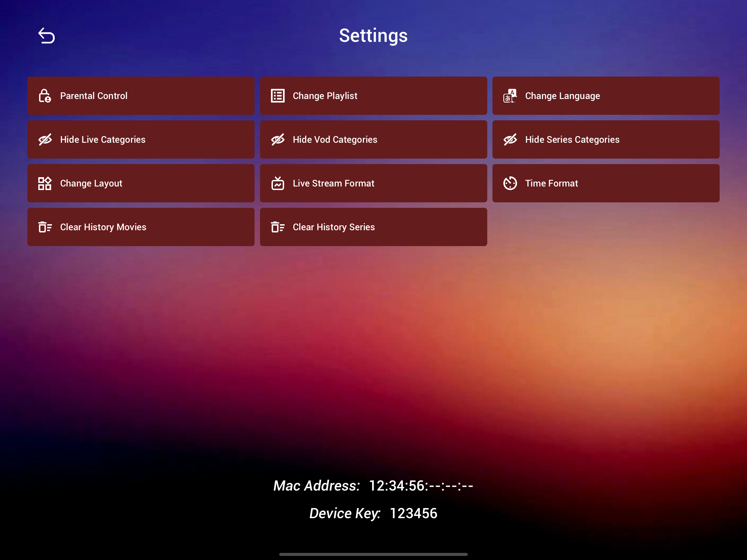Choose Live Stream Format
The width and height of the screenshot is (747, 560).
point(373,183)
